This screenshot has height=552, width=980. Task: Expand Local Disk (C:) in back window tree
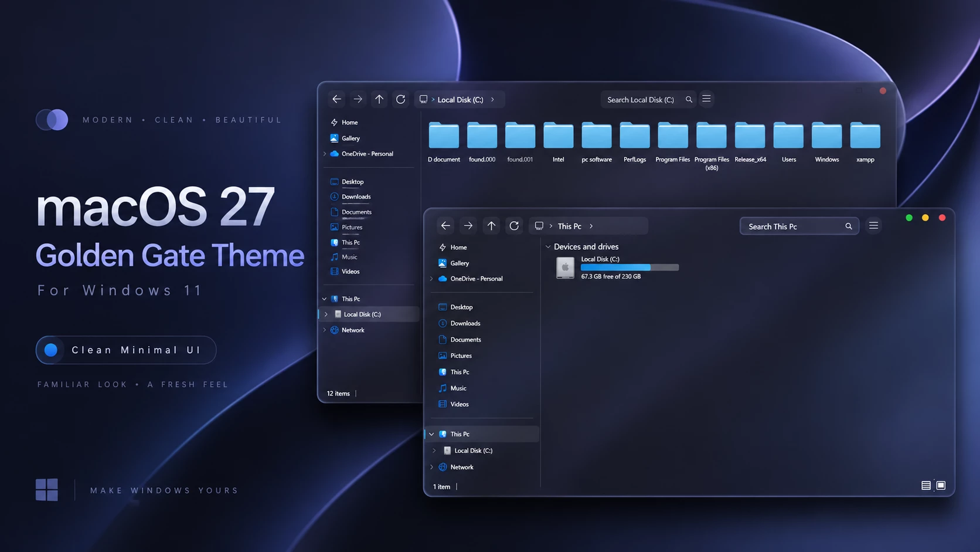[x=326, y=314]
